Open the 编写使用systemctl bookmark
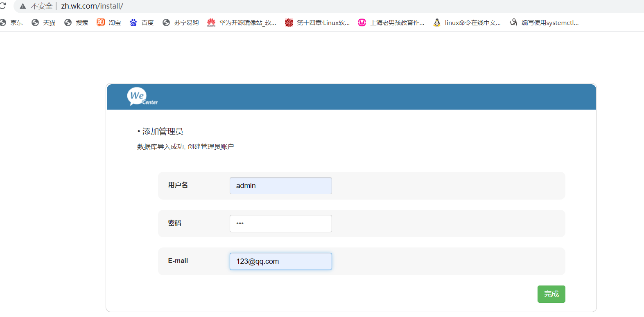 click(x=544, y=22)
